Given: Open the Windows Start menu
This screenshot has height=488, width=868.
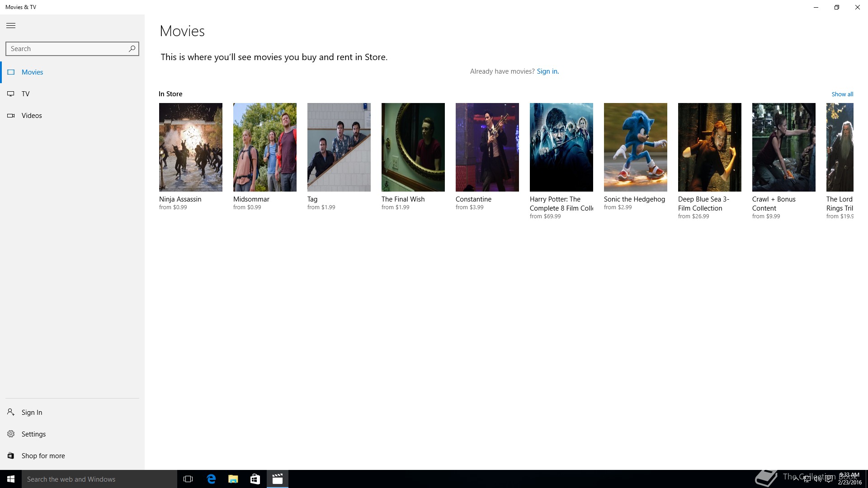Looking at the screenshot, I should click(x=11, y=479).
